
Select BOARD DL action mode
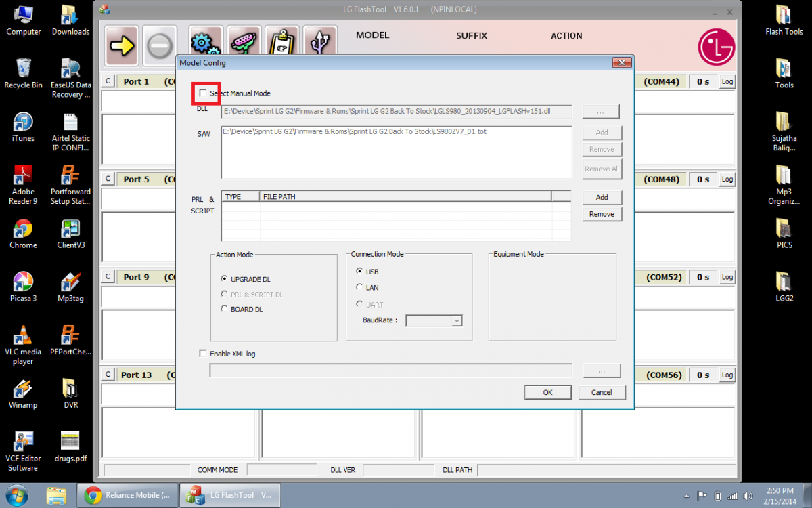[225, 309]
